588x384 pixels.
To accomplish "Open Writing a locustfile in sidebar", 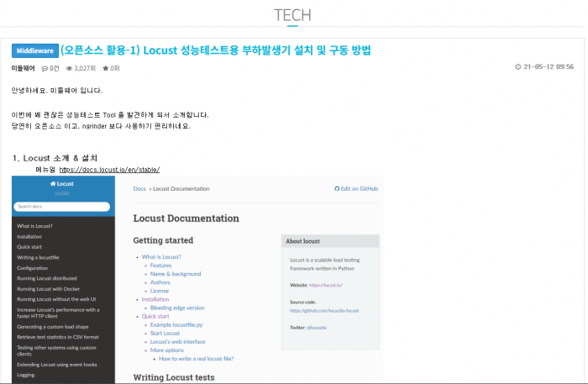I will [38, 258].
